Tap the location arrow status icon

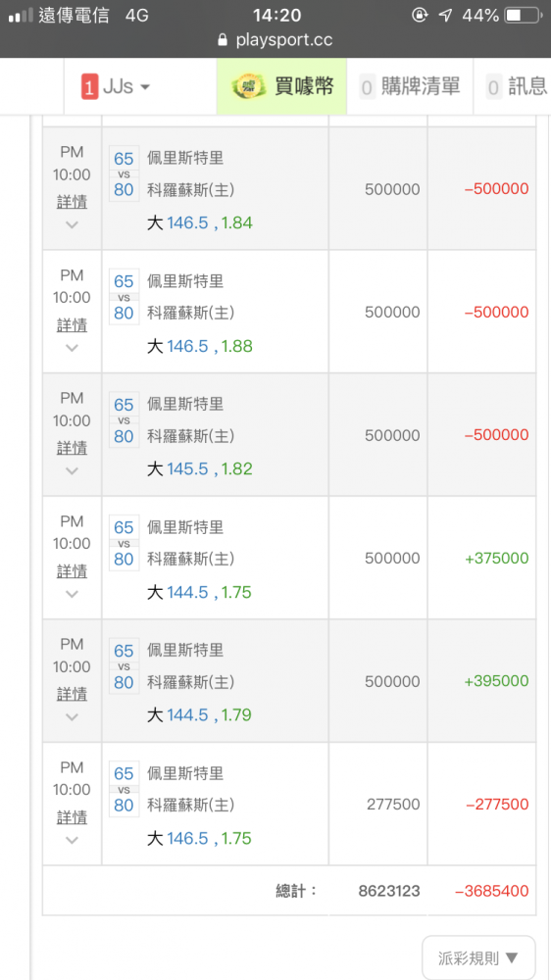coord(445,15)
